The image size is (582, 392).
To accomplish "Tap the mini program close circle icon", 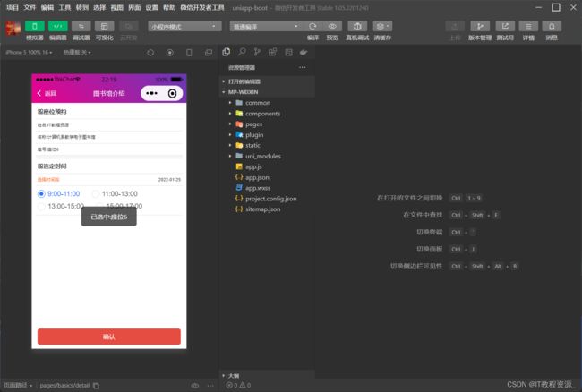I will [172, 93].
